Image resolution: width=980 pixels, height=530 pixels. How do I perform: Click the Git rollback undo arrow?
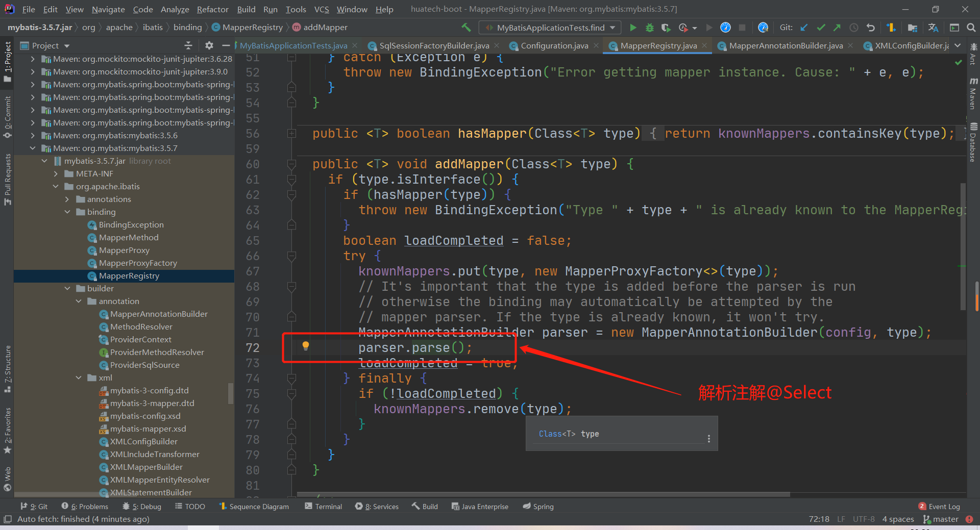(x=871, y=28)
